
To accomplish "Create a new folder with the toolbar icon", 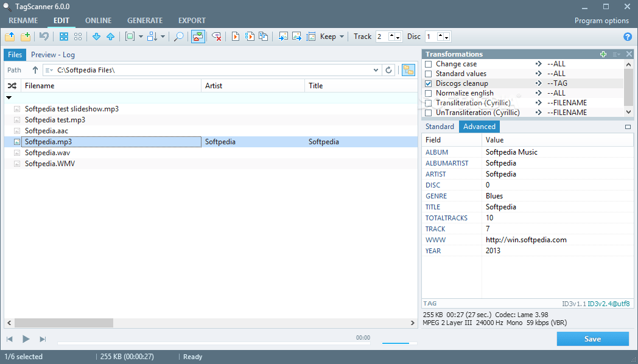I will pyautogui.click(x=26, y=37).
